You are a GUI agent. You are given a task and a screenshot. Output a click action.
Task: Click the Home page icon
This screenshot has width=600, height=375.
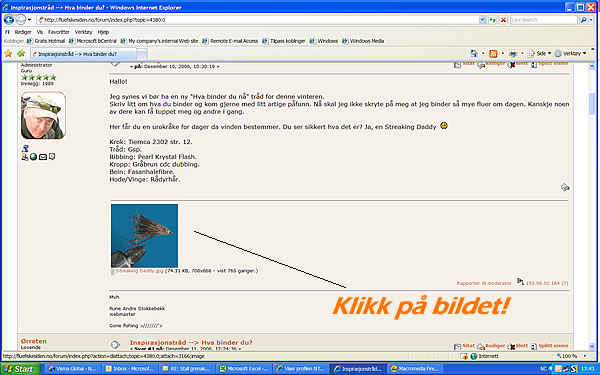(474, 54)
